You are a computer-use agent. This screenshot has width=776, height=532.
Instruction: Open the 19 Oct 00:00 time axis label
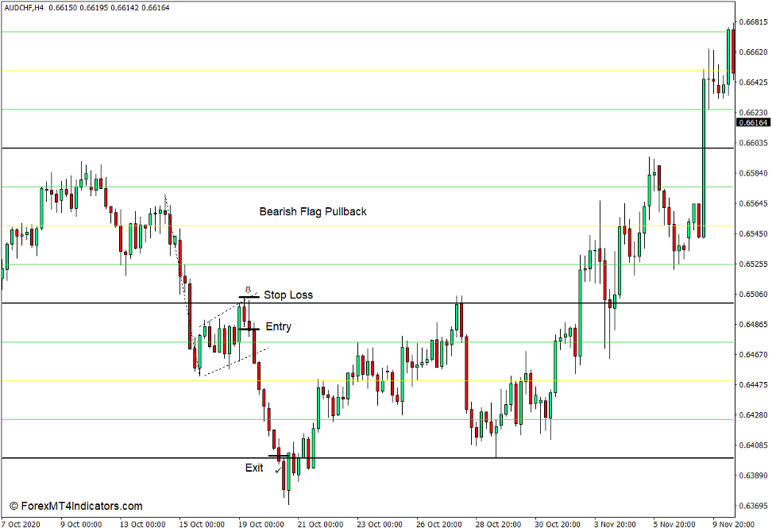tap(260, 524)
